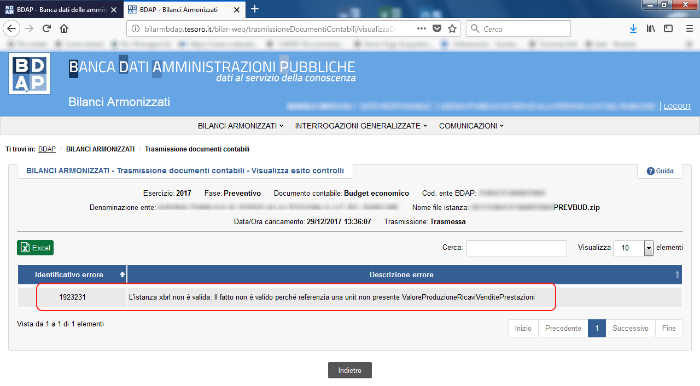Viewport: 700px width, 386px height.
Task: Click BILANCI ARMONIZZATI breadcrumb
Action: [100, 149]
